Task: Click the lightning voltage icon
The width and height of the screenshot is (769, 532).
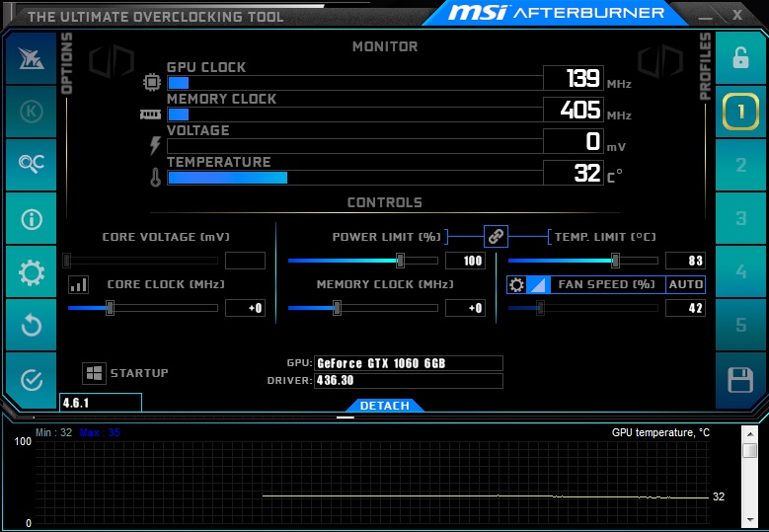Action: 155,146
